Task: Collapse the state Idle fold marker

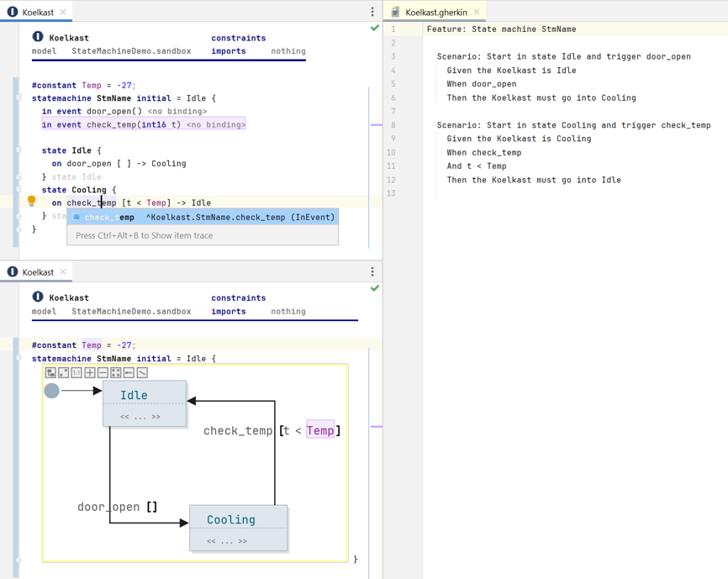Action: pyautogui.click(x=18, y=150)
